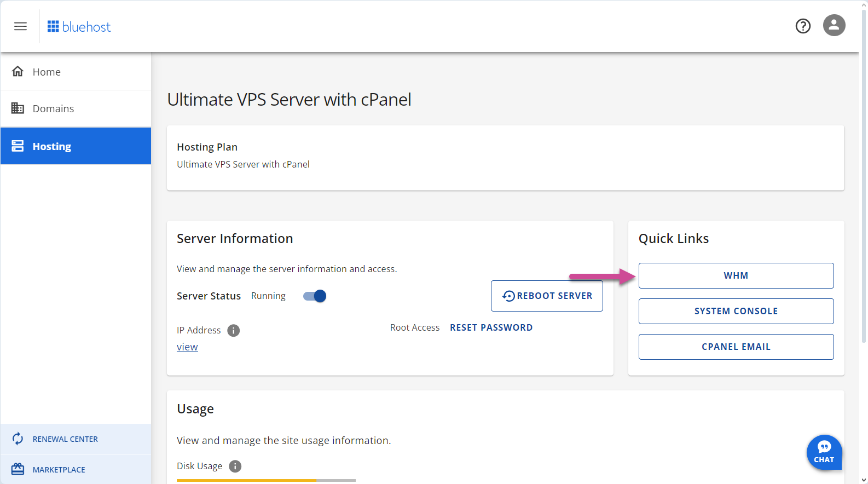Click the Reboot Server button
The height and width of the screenshot is (484, 868).
[547, 296]
